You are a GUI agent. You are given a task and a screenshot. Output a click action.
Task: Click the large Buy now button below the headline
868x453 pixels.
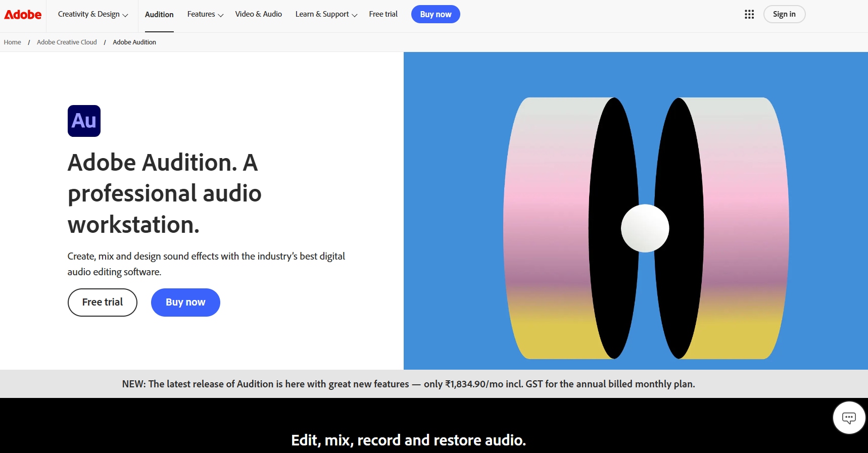[x=185, y=303]
